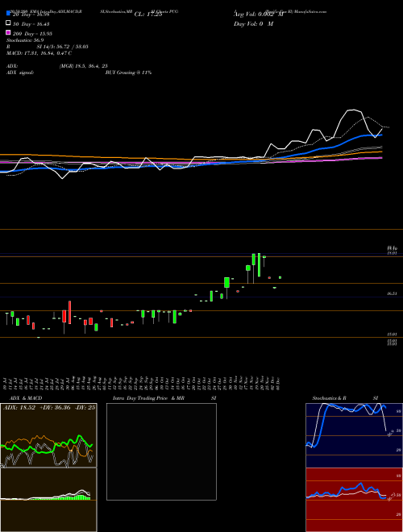Click the blue 20 Day legend swatch
The width and height of the screenshot is (403, 532).
click(8, 14)
